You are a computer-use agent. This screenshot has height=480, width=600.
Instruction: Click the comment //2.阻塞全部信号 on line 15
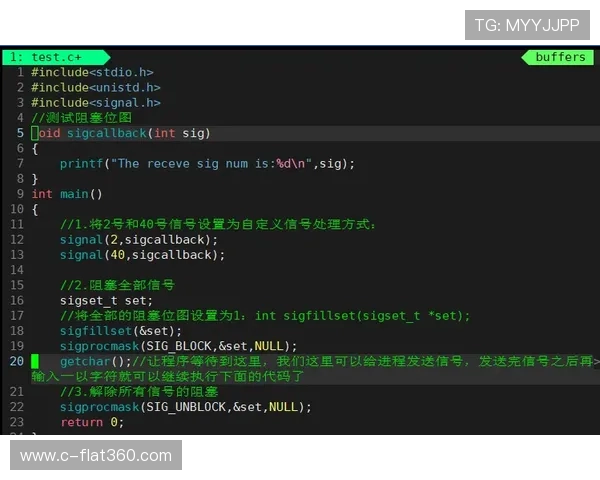point(117,285)
